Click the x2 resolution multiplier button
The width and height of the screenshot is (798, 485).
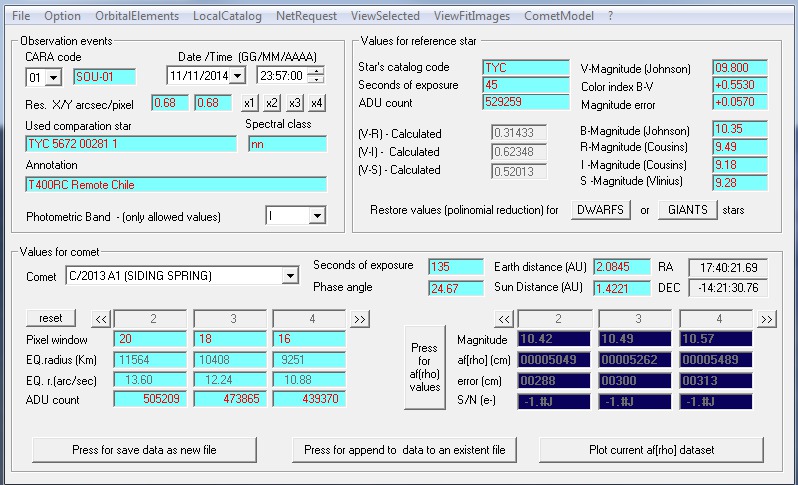(x=272, y=103)
